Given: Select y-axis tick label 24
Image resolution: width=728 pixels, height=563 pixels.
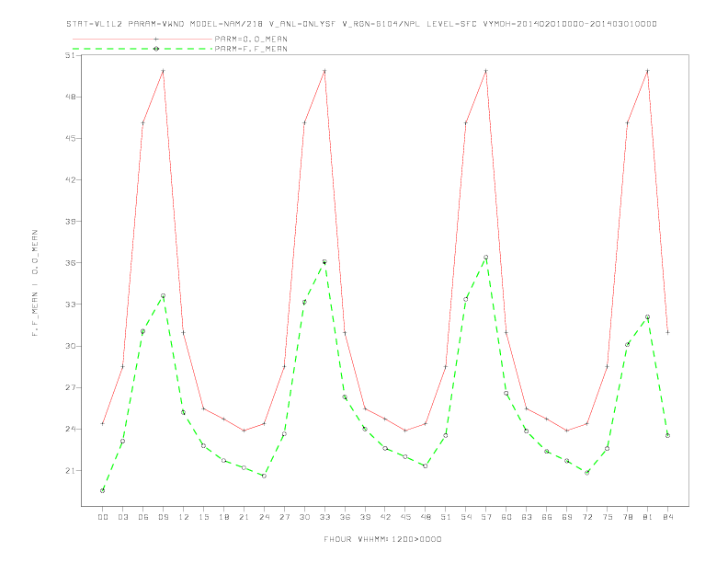Looking at the screenshot, I should tap(70, 429).
